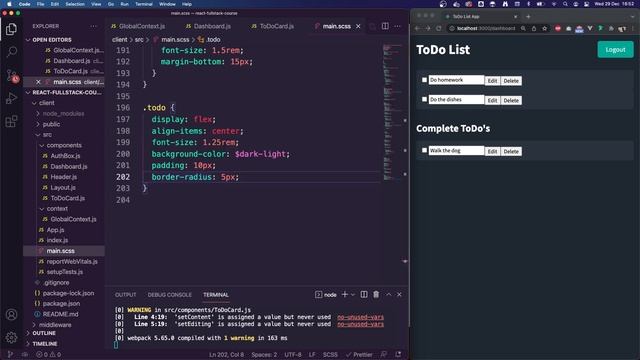640x360 pixels.
Task: Click the Do homework text field
Action: coord(456,80)
